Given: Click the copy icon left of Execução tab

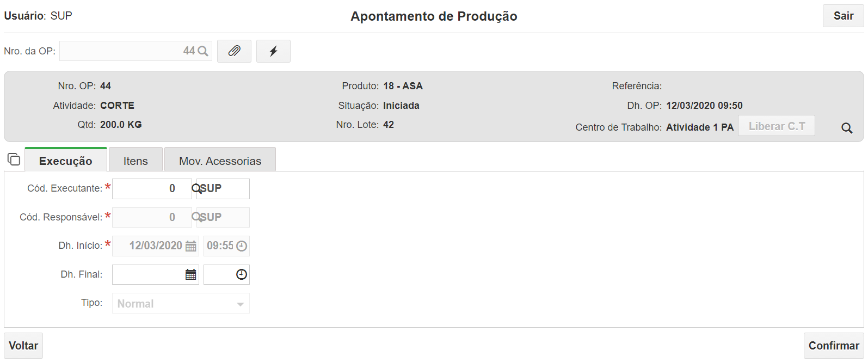Looking at the screenshot, I should pyautogui.click(x=14, y=159).
